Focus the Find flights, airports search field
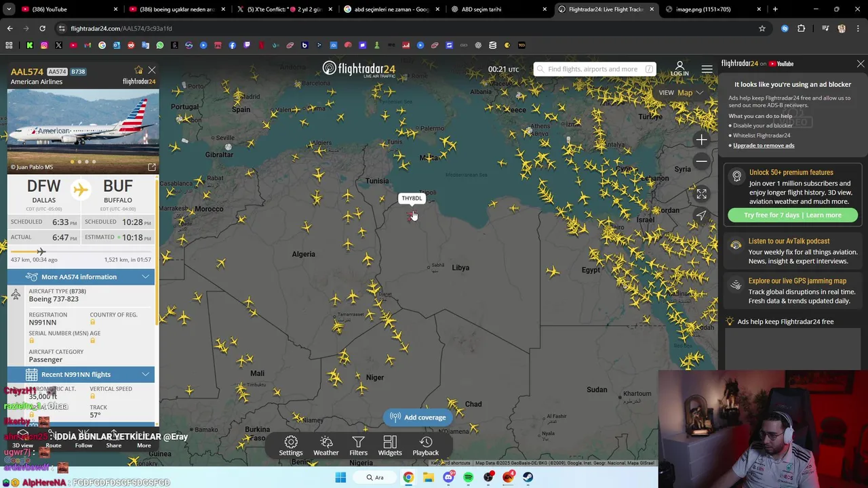This screenshot has height=488, width=868. pyautogui.click(x=595, y=69)
